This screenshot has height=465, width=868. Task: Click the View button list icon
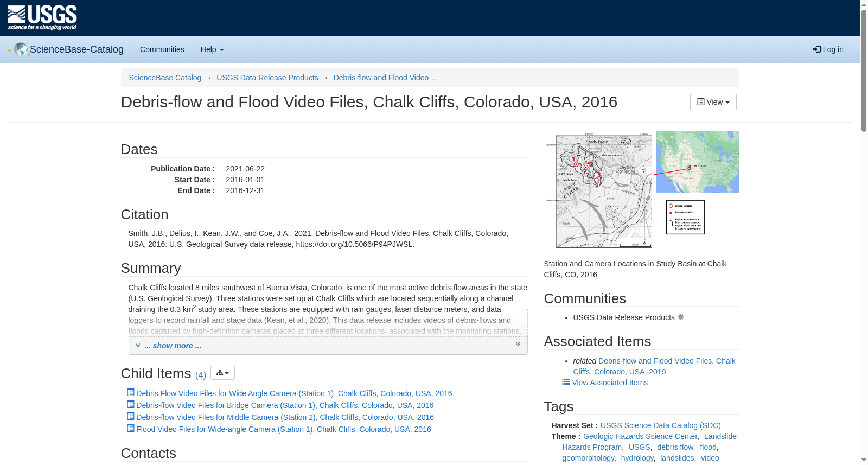(700, 102)
